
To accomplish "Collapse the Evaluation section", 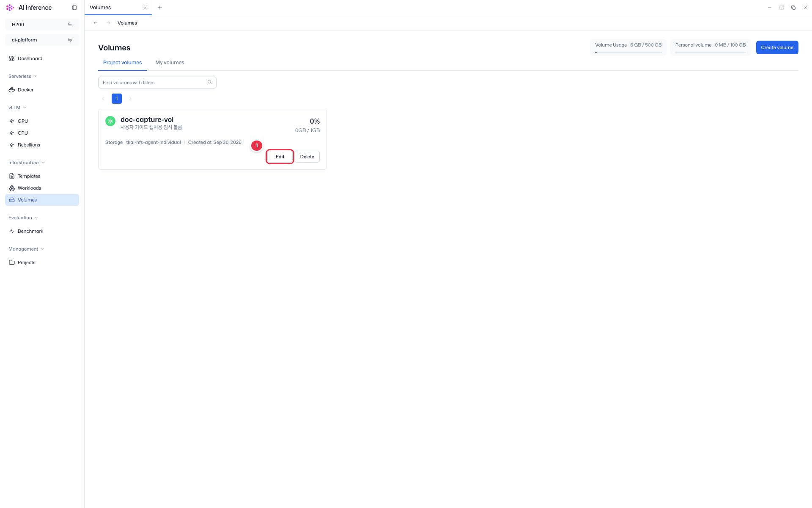I will (x=23, y=218).
